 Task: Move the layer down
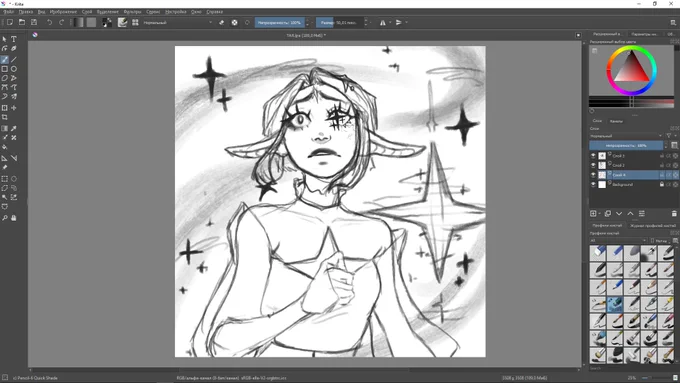pyautogui.click(x=619, y=214)
